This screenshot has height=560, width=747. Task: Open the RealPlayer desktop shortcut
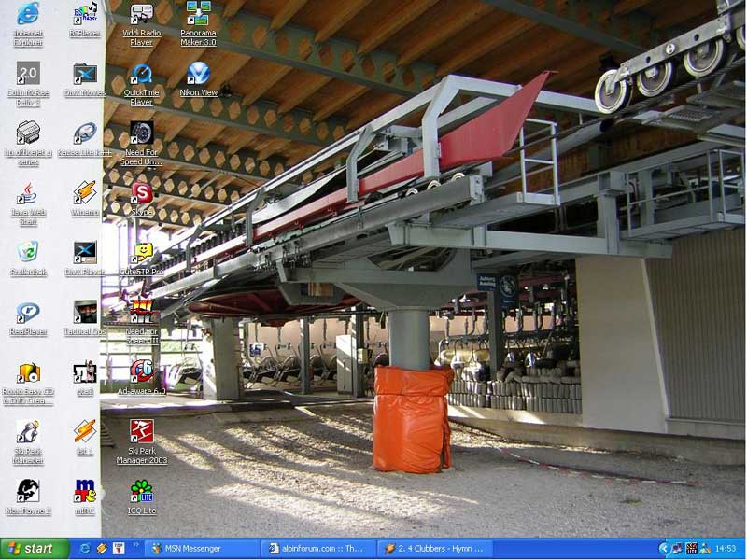[28, 313]
